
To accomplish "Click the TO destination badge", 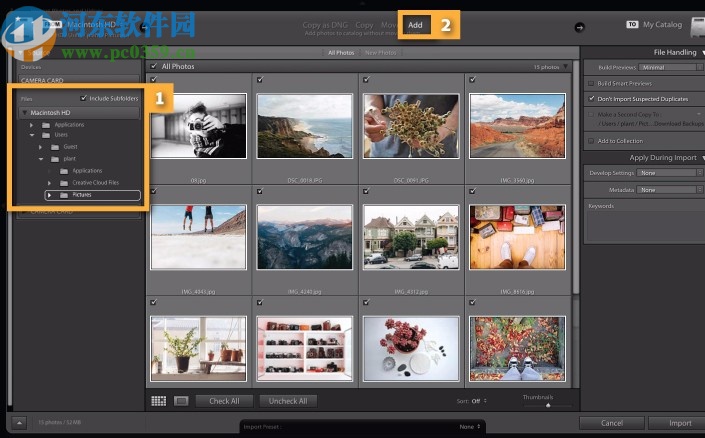I will click(x=632, y=24).
